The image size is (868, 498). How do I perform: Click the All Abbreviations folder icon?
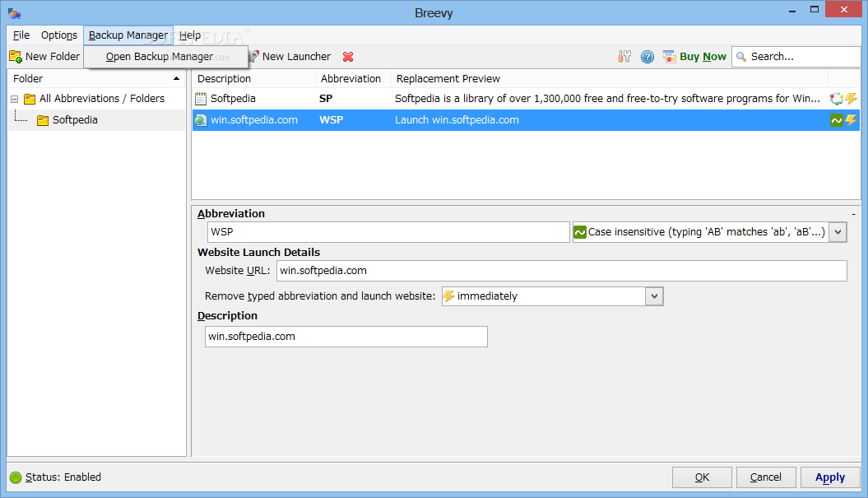click(x=30, y=99)
